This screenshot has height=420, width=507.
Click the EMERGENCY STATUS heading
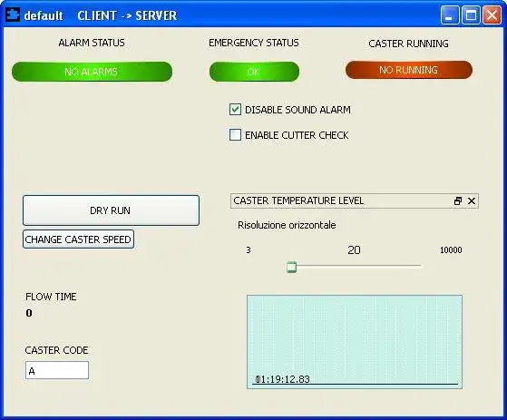pyautogui.click(x=254, y=43)
